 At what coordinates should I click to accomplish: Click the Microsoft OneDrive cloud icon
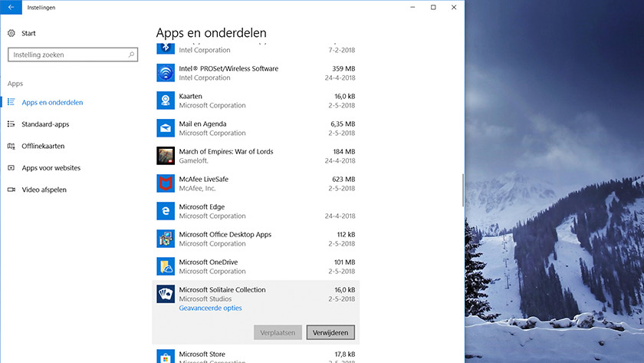tap(166, 266)
